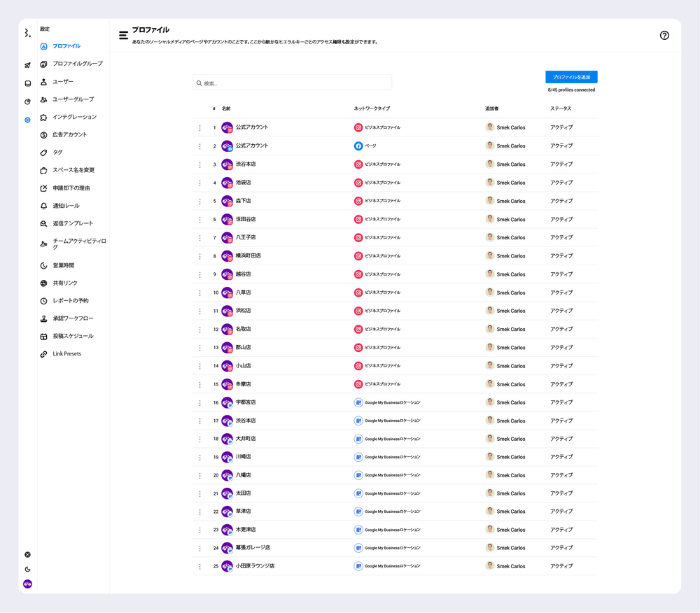Click the プロファイルを追加 button

coord(571,77)
